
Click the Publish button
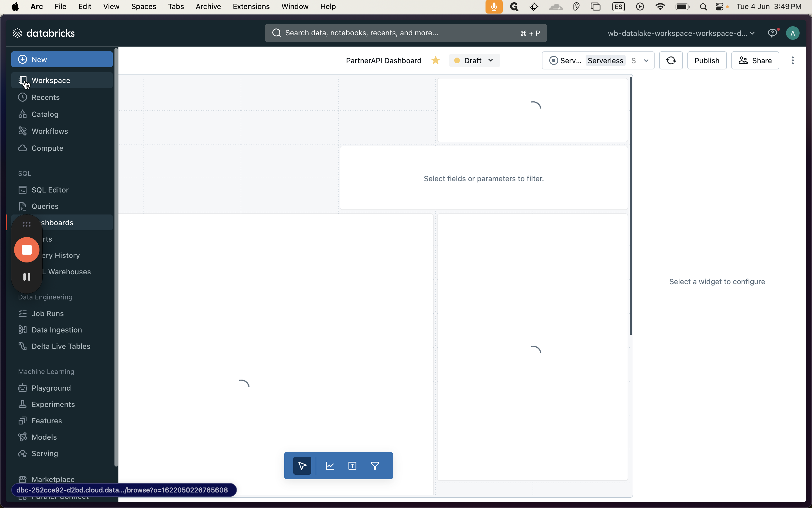pos(707,60)
